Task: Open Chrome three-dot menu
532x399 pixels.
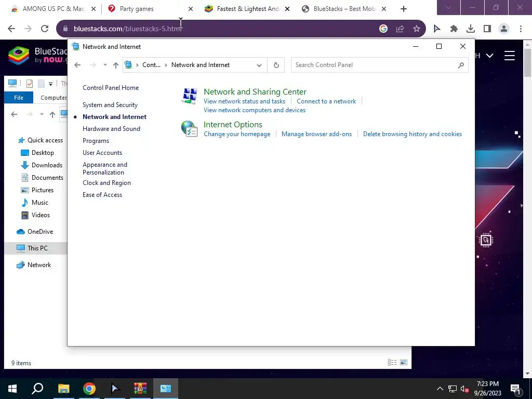Action: [x=521, y=29]
